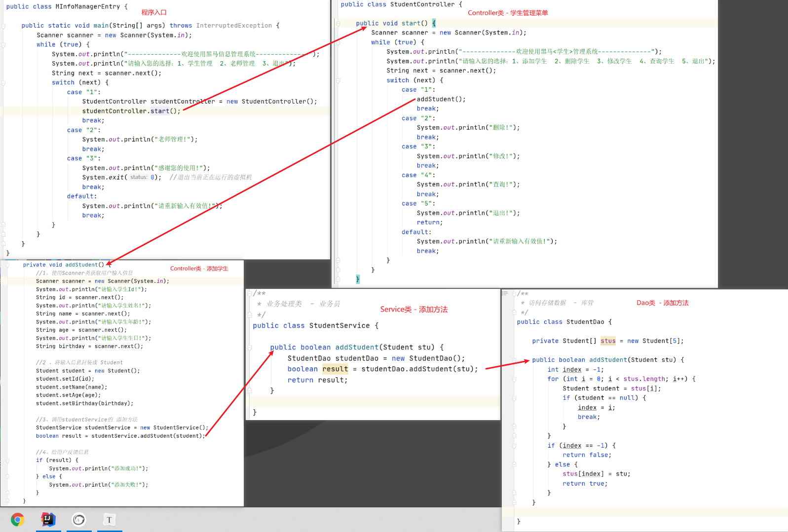Image resolution: width=788 pixels, height=532 pixels.
Task: Click the 'stus[index] = stu;' statement
Action: tap(596, 474)
